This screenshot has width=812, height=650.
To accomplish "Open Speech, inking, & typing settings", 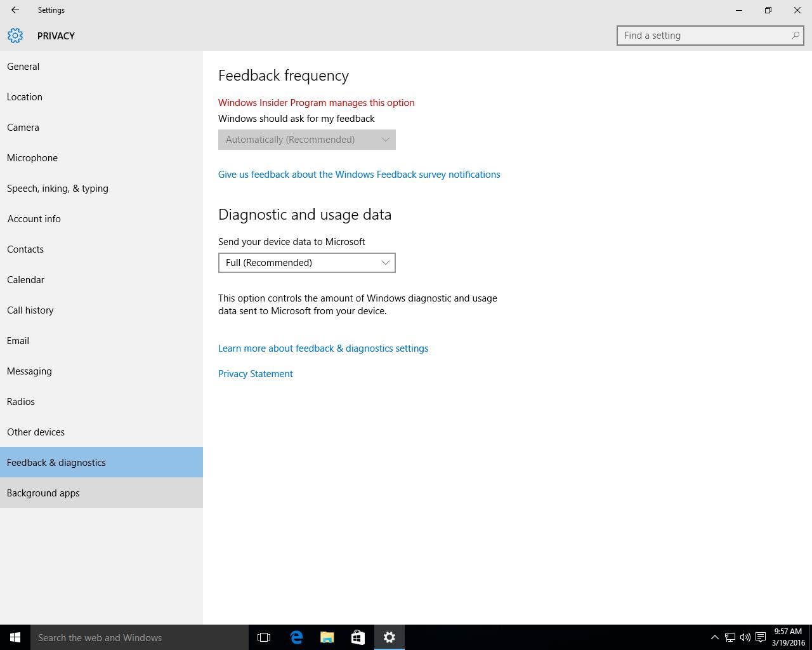I will click(x=101, y=188).
